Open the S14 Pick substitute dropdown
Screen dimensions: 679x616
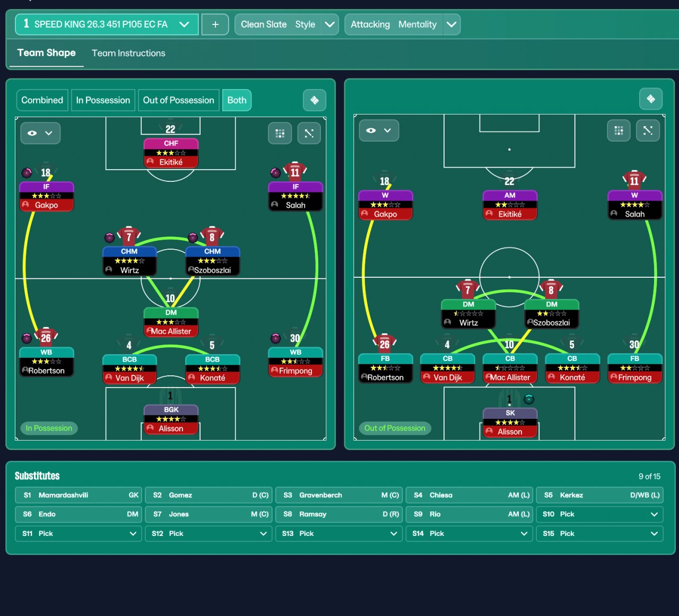point(469,533)
